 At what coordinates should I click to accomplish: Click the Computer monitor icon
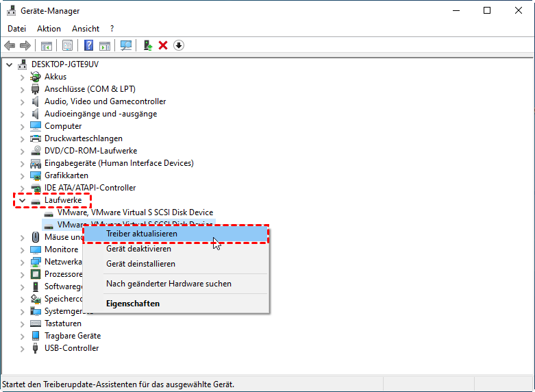pos(36,126)
